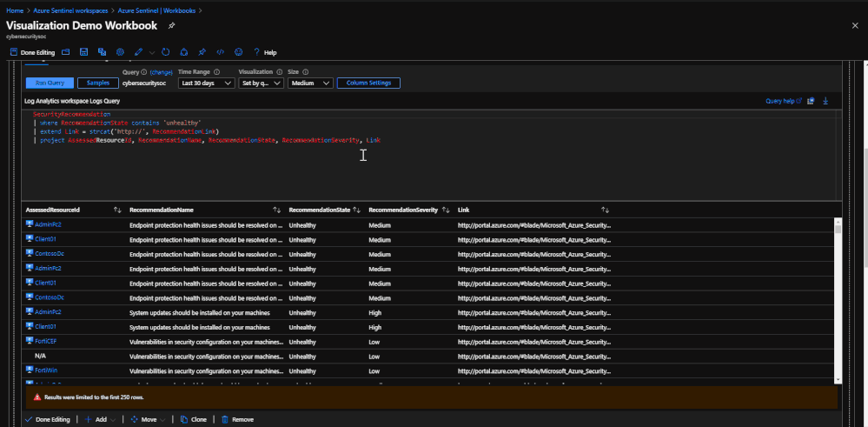Click the N/A resource cell
Viewport: 868px width, 427px height.
tap(41, 356)
